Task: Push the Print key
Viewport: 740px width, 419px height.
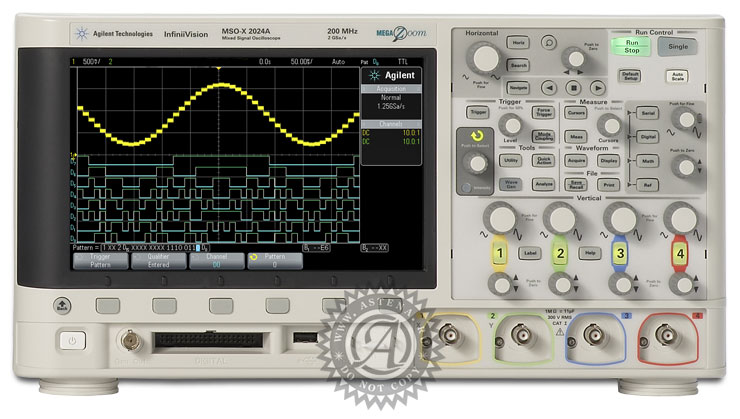Action: click(x=608, y=184)
